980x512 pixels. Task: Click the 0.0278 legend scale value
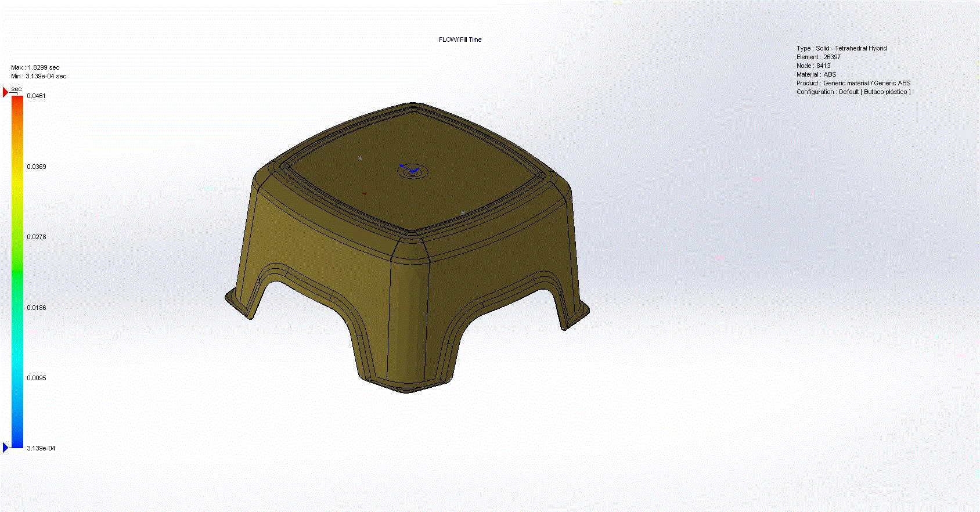36,237
